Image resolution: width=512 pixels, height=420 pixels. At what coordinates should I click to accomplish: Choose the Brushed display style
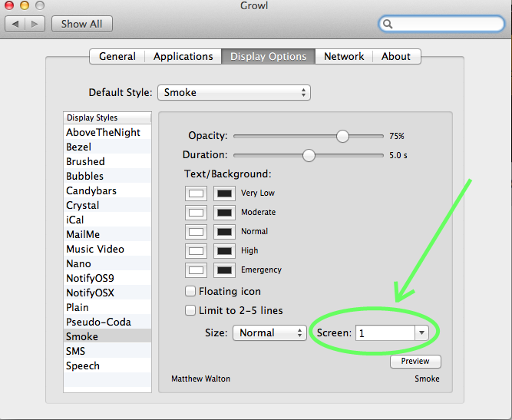(107, 161)
